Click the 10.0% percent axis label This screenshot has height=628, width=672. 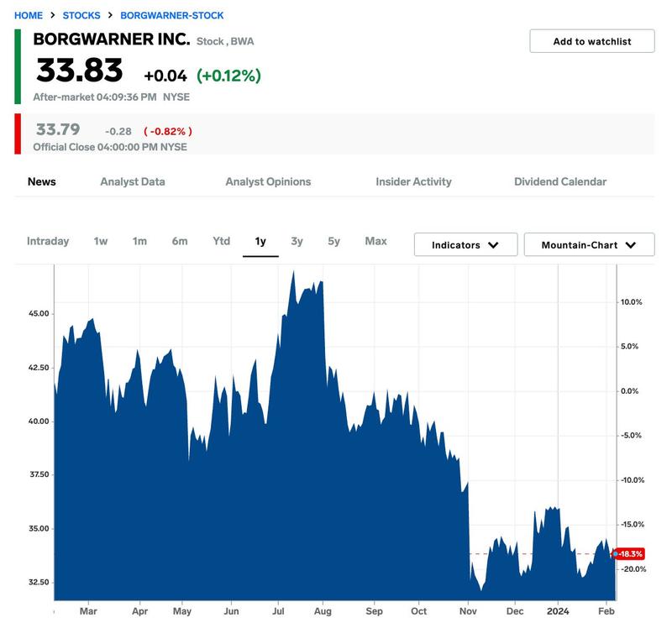[x=632, y=302]
